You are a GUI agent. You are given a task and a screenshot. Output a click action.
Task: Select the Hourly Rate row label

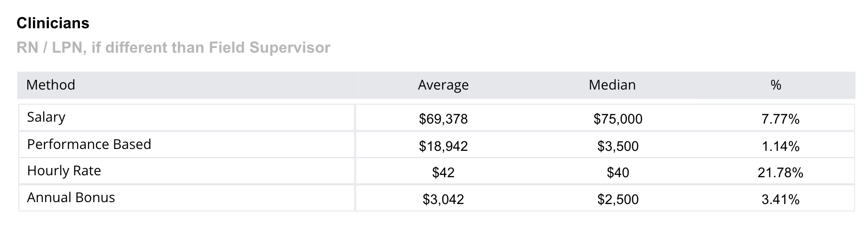(64, 171)
